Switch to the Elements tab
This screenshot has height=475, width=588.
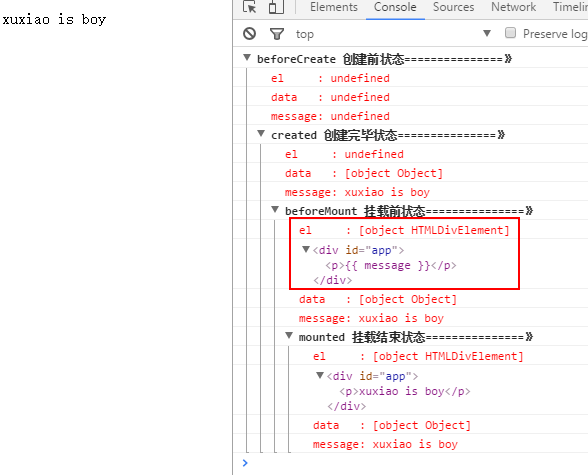[x=334, y=7]
